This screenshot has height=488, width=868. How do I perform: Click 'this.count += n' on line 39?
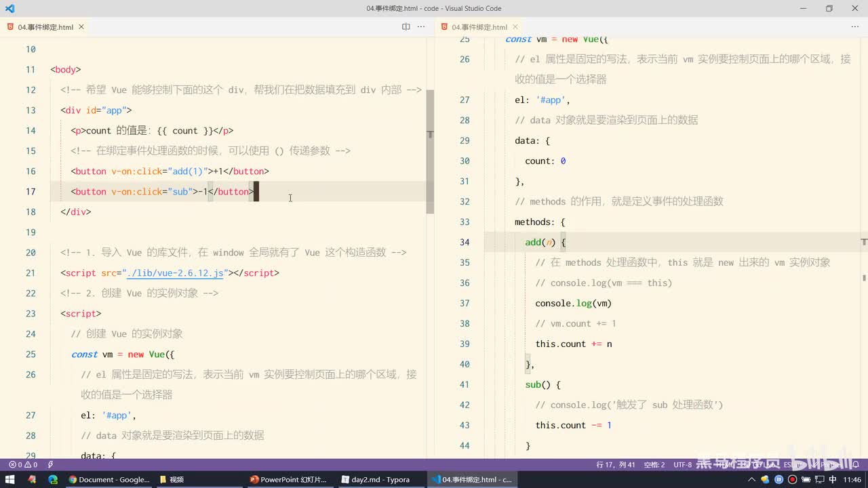coord(574,344)
